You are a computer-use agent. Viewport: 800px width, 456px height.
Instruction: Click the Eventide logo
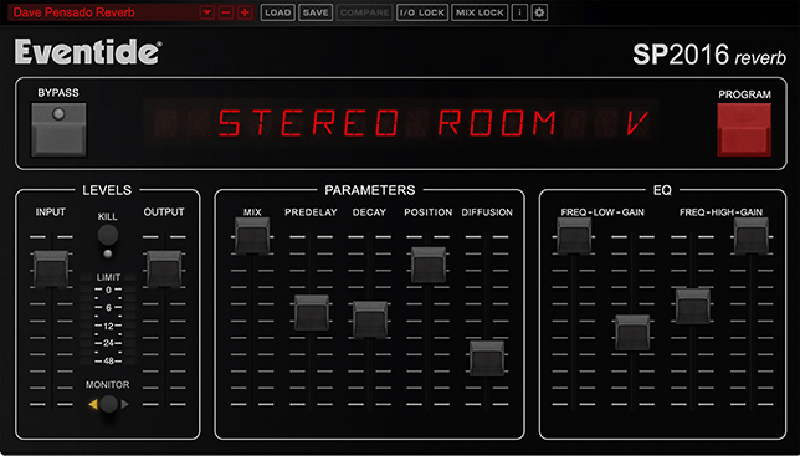[x=88, y=52]
